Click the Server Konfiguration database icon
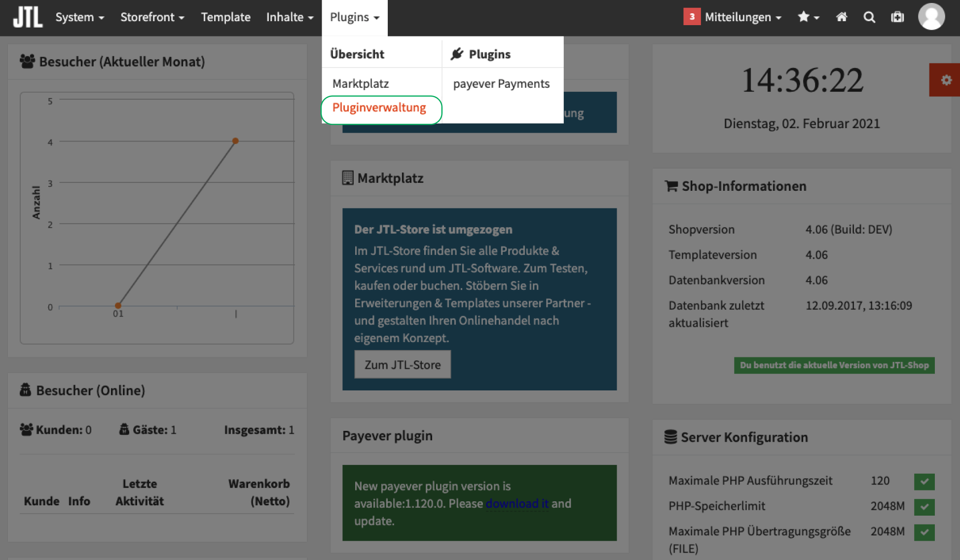 tap(670, 437)
